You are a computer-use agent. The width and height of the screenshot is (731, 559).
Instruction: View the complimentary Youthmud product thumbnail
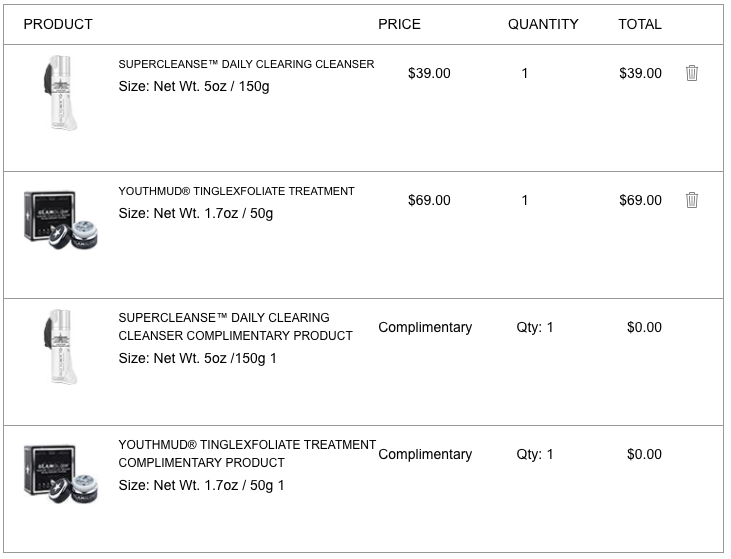point(61,474)
